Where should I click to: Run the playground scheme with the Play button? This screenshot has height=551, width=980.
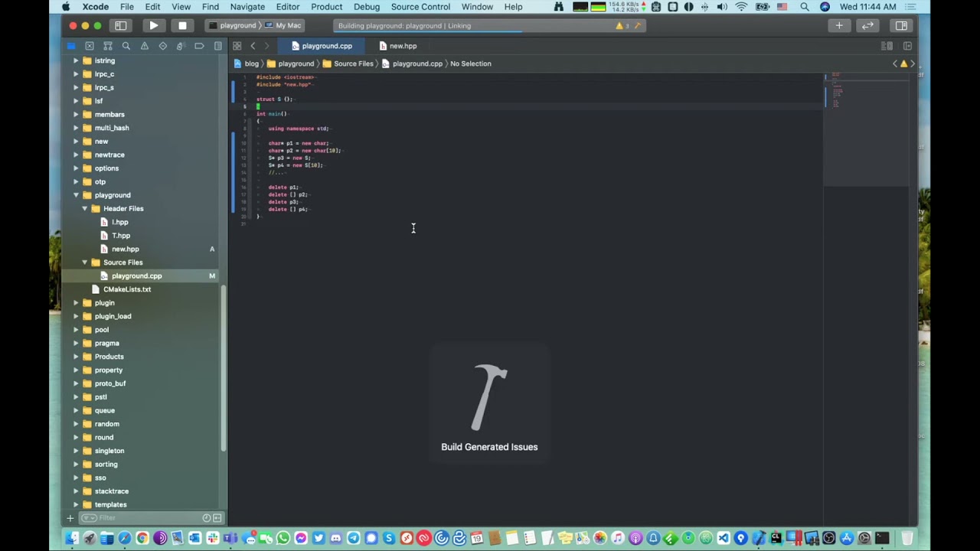pyautogui.click(x=153, y=25)
